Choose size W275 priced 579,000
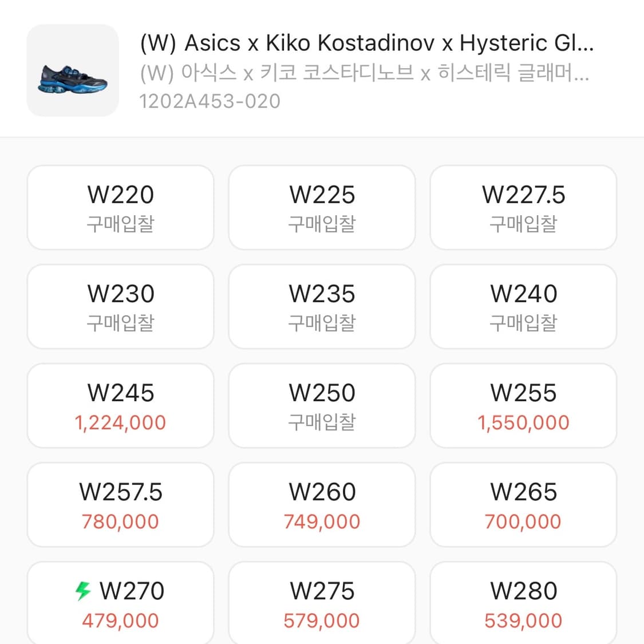The height and width of the screenshot is (644, 644). tap(322, 603)
